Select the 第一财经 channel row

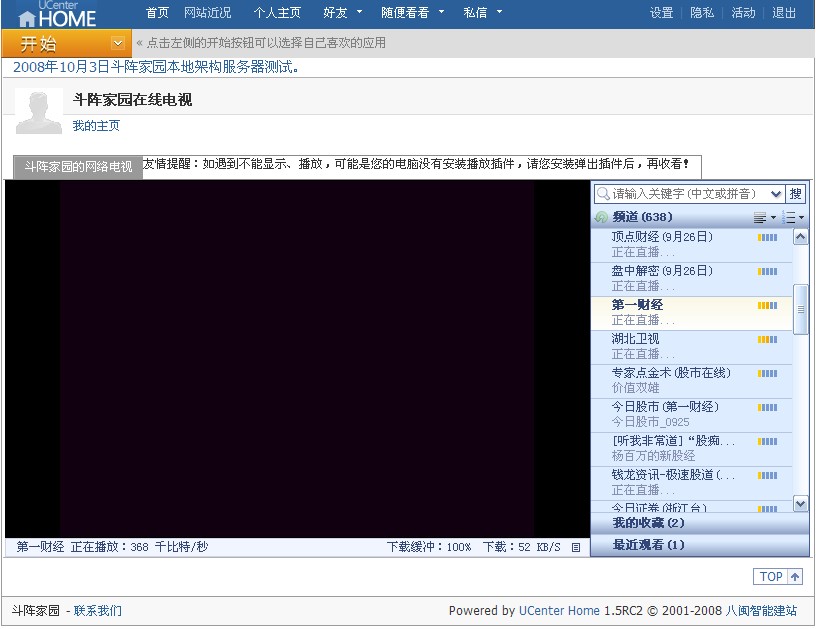click(692, 313)
